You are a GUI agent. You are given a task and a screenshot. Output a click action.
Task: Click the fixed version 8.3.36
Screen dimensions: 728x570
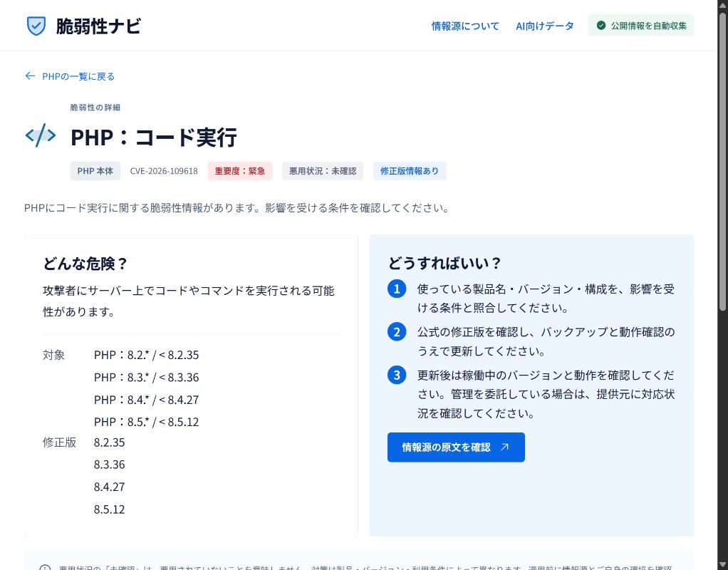pyautogui.click(x=109, y=465)
